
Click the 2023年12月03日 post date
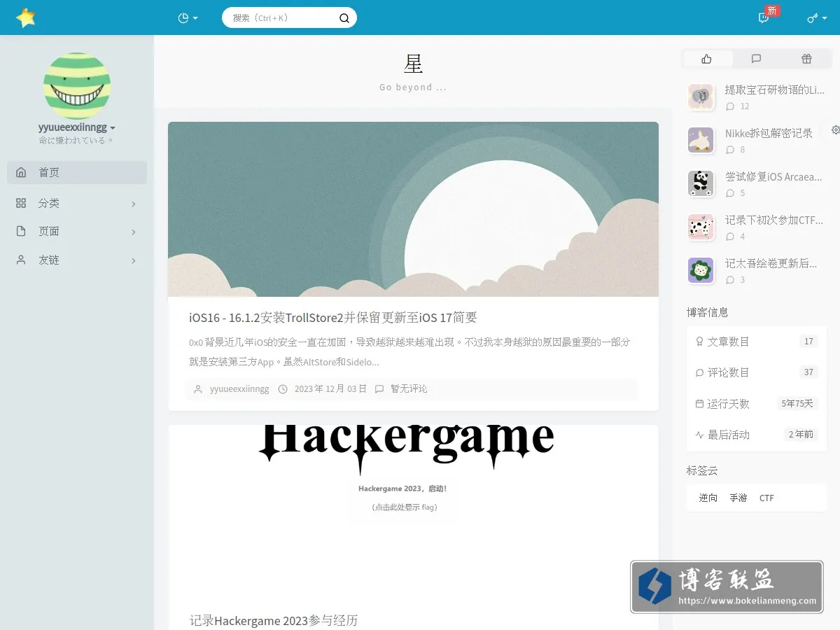(x=330, y=388)
